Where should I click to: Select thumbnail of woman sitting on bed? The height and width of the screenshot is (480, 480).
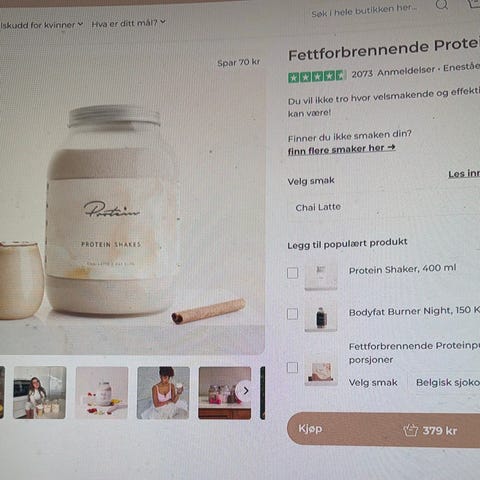click(x=163, y=393)
